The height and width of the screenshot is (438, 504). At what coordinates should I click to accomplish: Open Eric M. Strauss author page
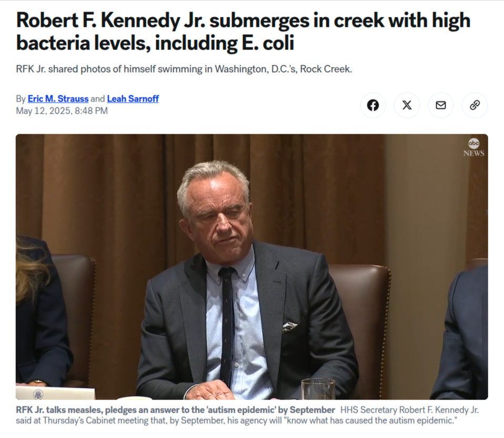click(58, 99)
